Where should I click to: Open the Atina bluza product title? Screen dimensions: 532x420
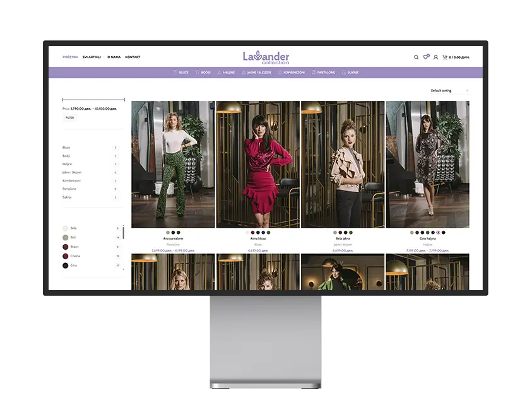point(258,238)
